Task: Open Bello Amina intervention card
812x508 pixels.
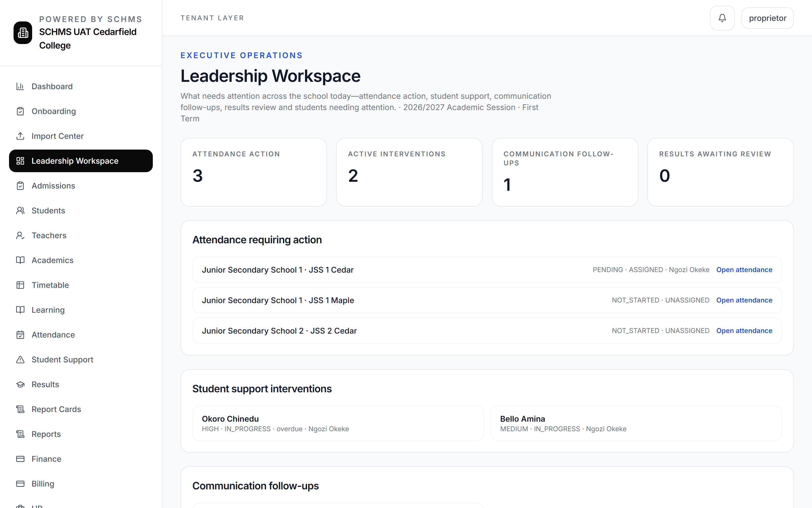Action: tap(636, 423)
